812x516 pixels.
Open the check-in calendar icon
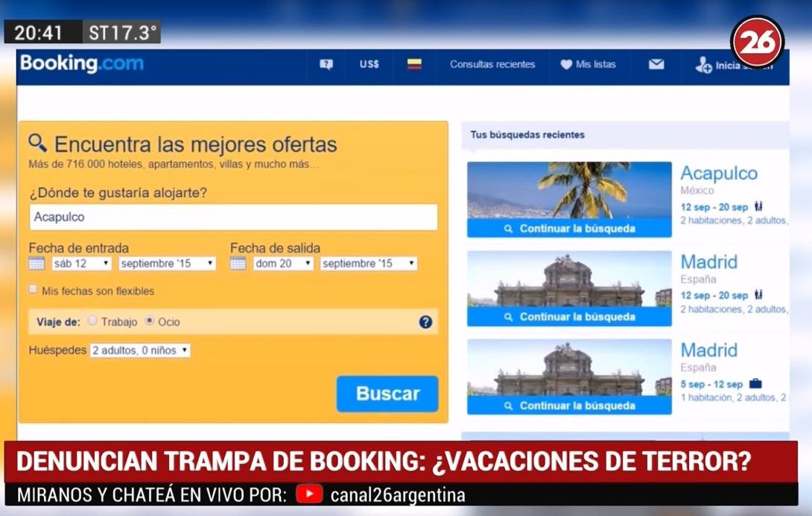coord(37,263)
